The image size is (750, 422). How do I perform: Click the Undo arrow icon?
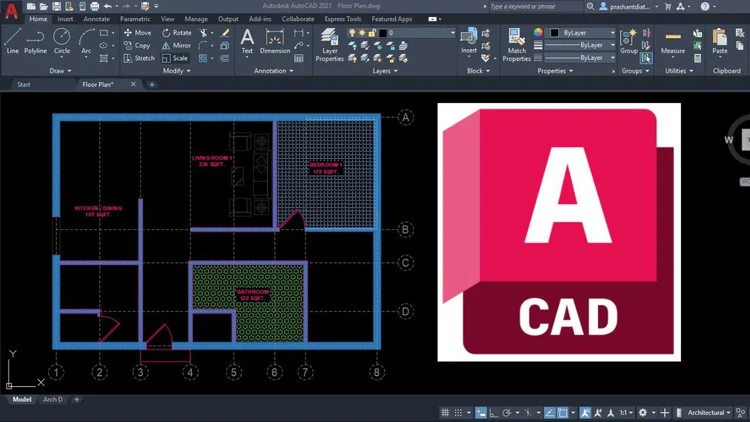[x=108, y=6]
